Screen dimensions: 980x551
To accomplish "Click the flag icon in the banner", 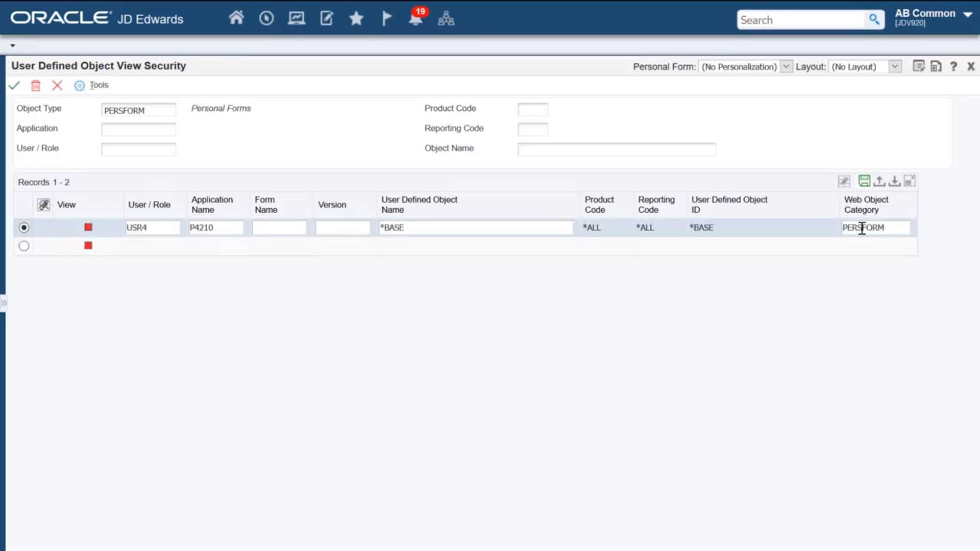I will coord(386,17).
